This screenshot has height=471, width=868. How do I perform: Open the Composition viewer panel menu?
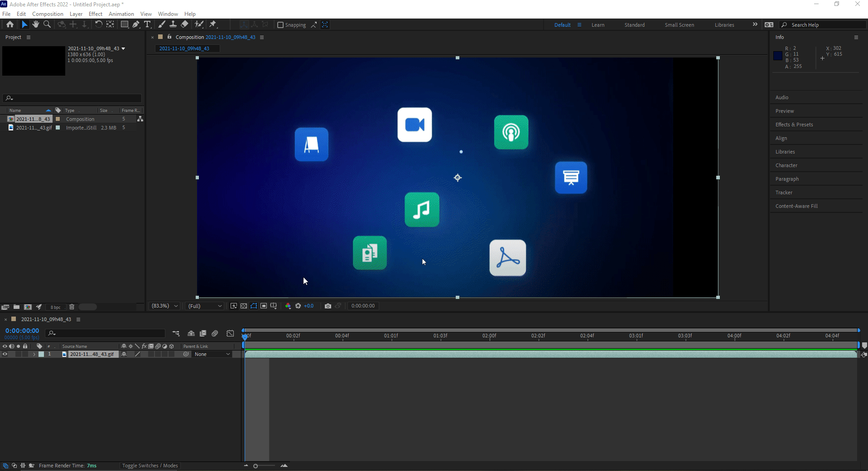[x=262, y=37]
